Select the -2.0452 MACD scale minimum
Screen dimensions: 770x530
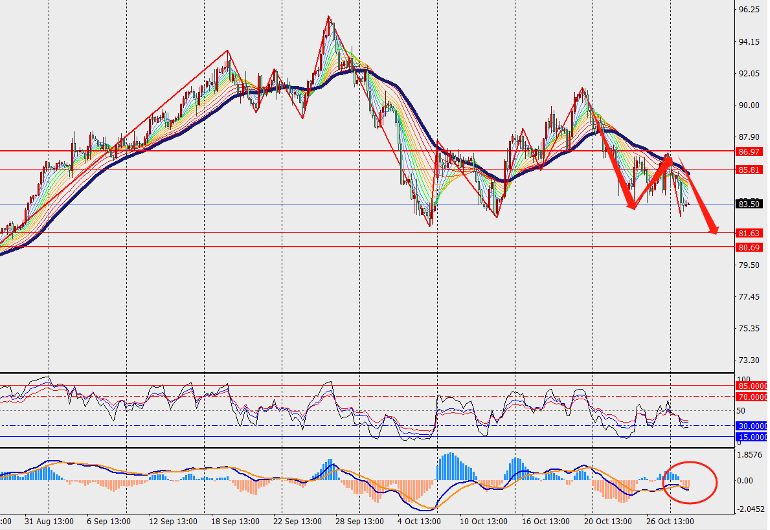(751, 509)
